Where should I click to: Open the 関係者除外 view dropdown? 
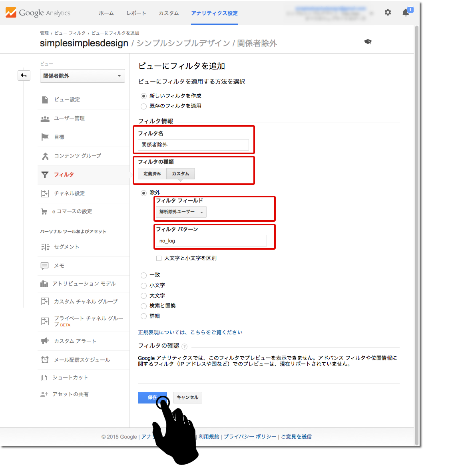click(x=82, y=76)
